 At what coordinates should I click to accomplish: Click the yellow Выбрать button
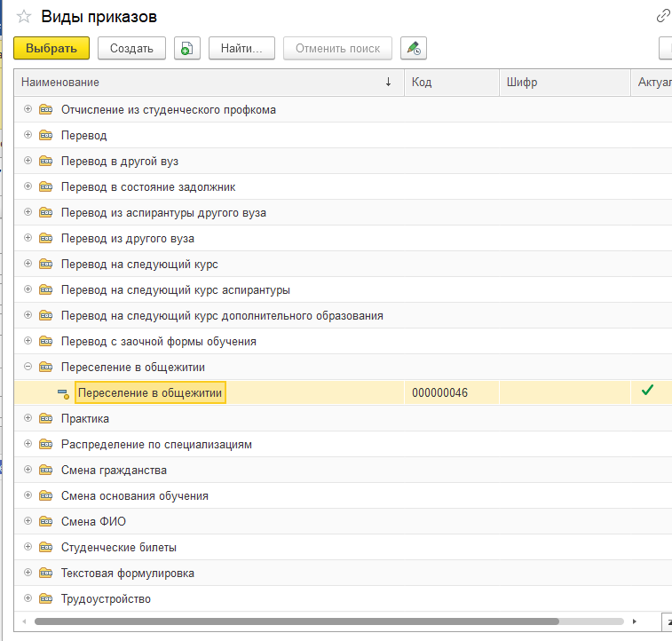pos(51,48)
